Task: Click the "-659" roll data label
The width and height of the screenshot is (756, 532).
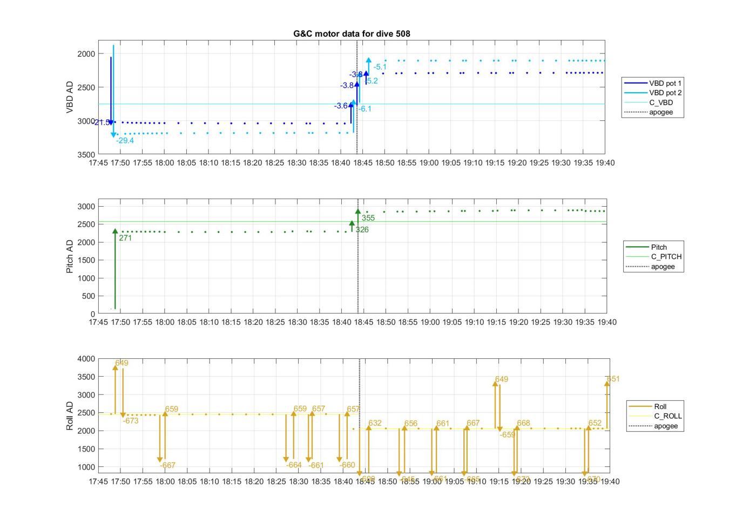Action: (508, 434)
